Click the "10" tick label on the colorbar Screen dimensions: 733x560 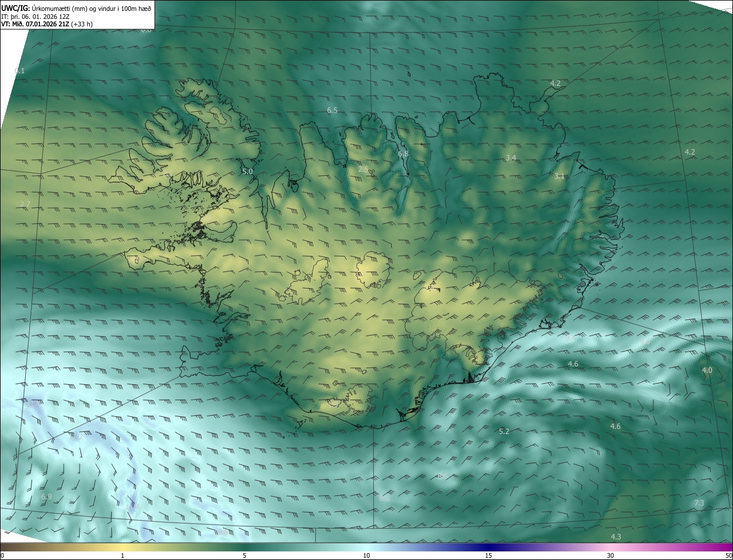click(x=366, y=555)
